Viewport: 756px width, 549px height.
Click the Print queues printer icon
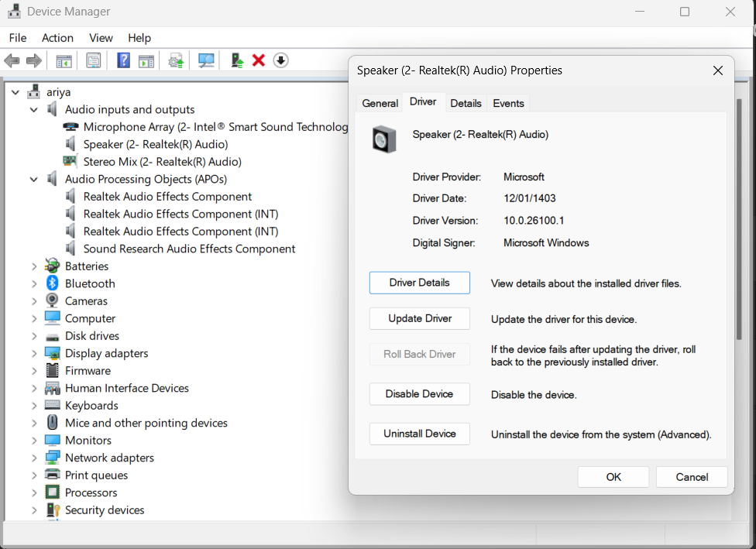tap(52, 475)
